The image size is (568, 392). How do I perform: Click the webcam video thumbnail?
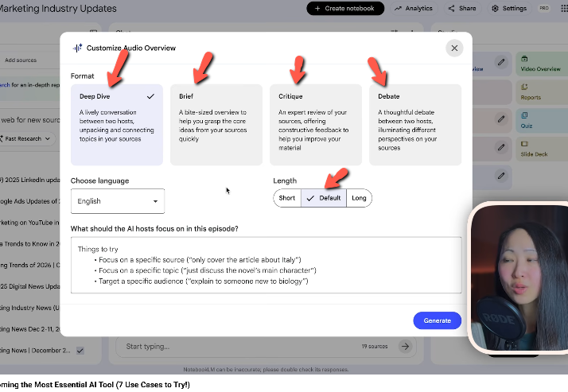click(x=519, y=278)
